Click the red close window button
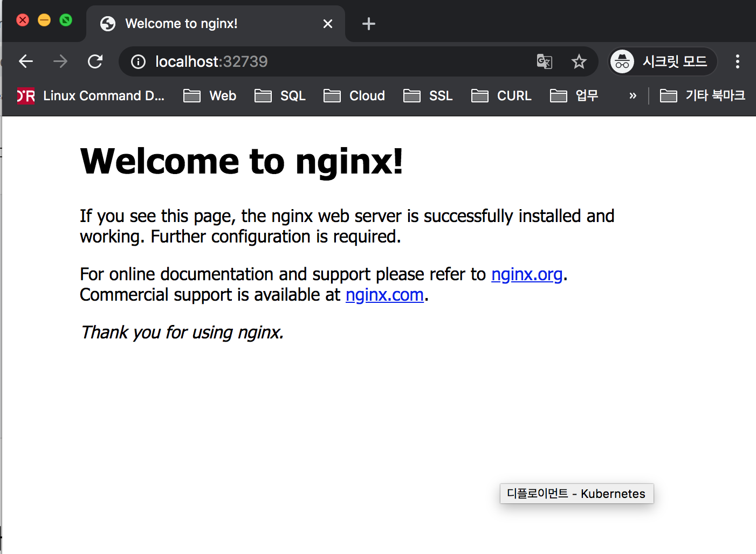The height and width of the screenshot is (554, 756). [x=23, y=20]
